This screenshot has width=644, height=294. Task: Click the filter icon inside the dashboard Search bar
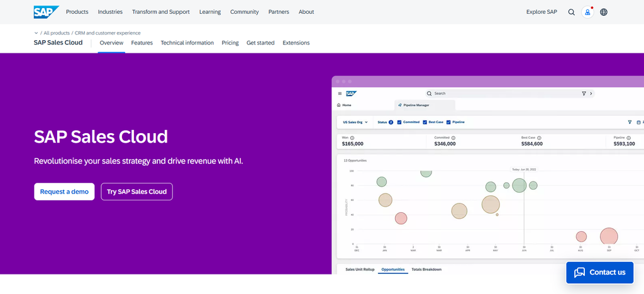click(x=584, y=94)
